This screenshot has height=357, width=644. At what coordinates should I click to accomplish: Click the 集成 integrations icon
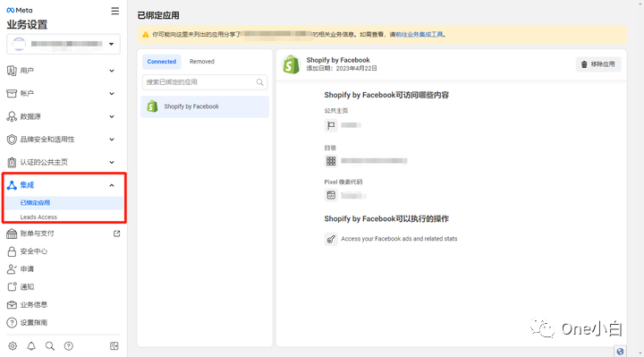12,185
